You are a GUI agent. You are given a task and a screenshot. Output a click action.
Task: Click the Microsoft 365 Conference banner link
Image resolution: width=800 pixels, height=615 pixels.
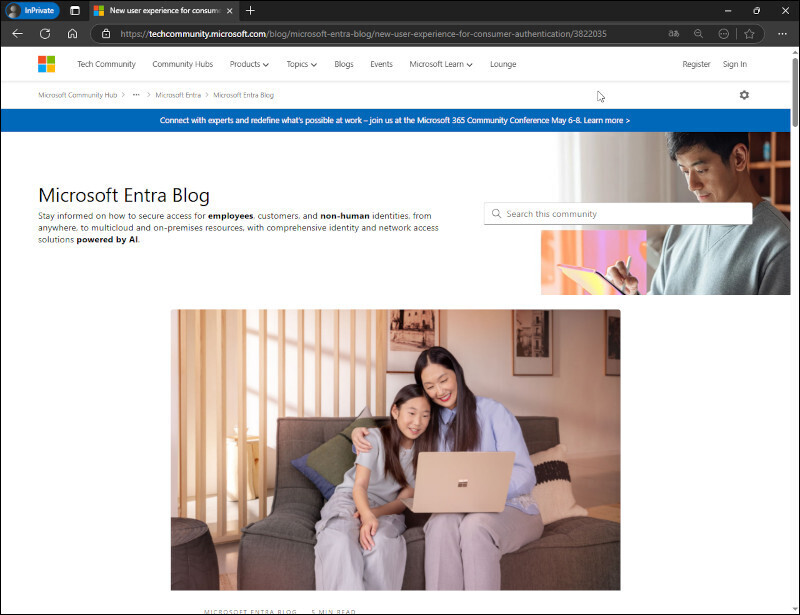pyautogui.click(x=395, y=120)
